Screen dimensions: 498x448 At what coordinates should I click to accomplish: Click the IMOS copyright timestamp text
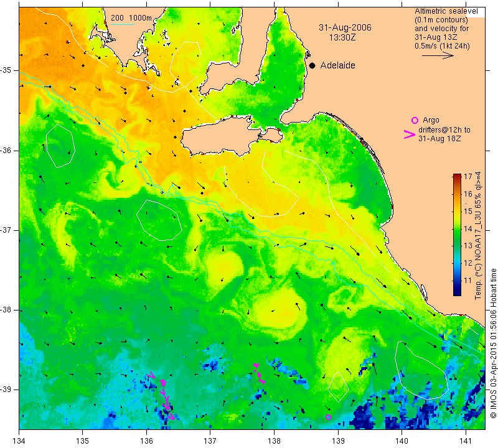[493, 343]
